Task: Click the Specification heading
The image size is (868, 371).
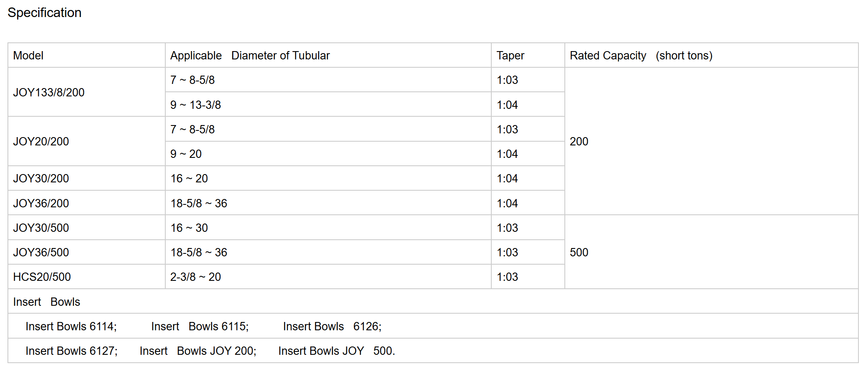Action: click(x=44, y=13)
